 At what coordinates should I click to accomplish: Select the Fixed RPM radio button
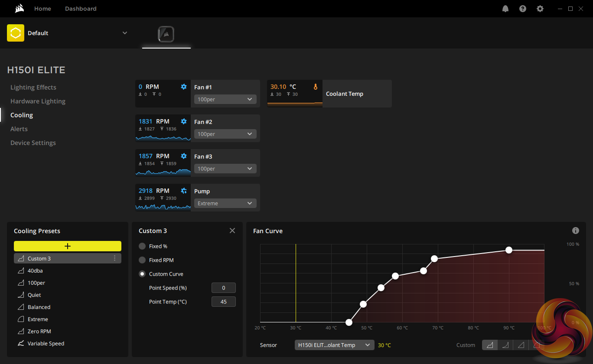[x=142, y=260]
